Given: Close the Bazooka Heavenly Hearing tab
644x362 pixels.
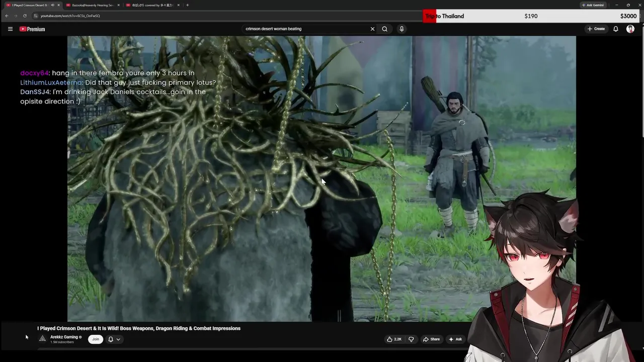Looking at the screenshot, I should [x=118, y=5].
